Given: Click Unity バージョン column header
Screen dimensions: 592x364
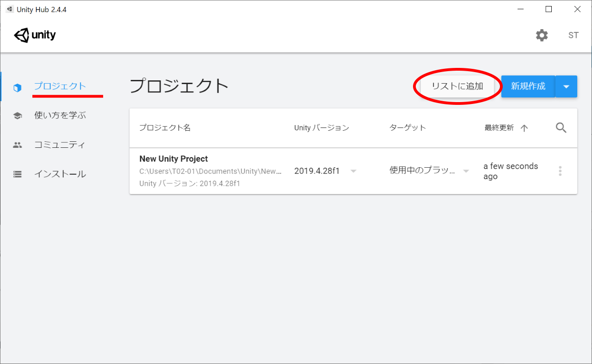Looking at the screenshot, I should tap(321, 128).
